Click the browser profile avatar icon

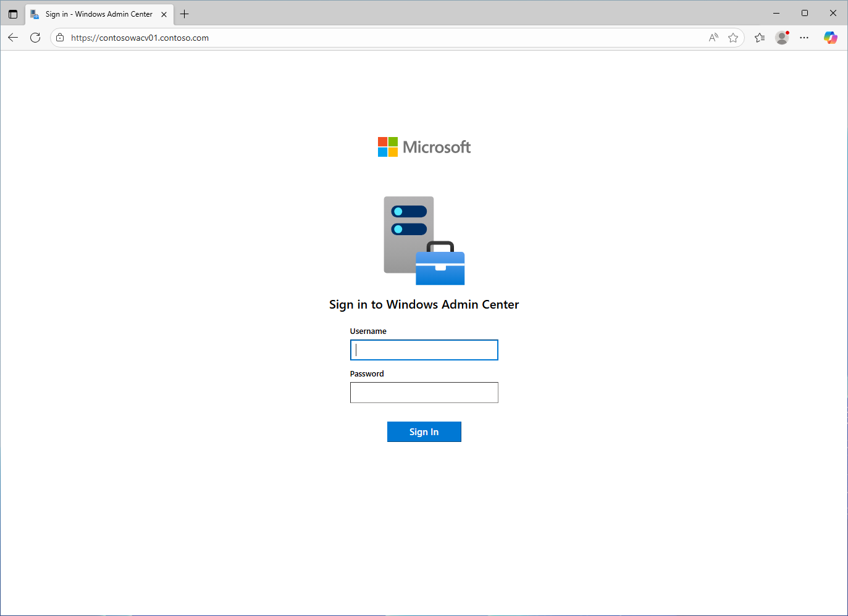pos(781,38)
